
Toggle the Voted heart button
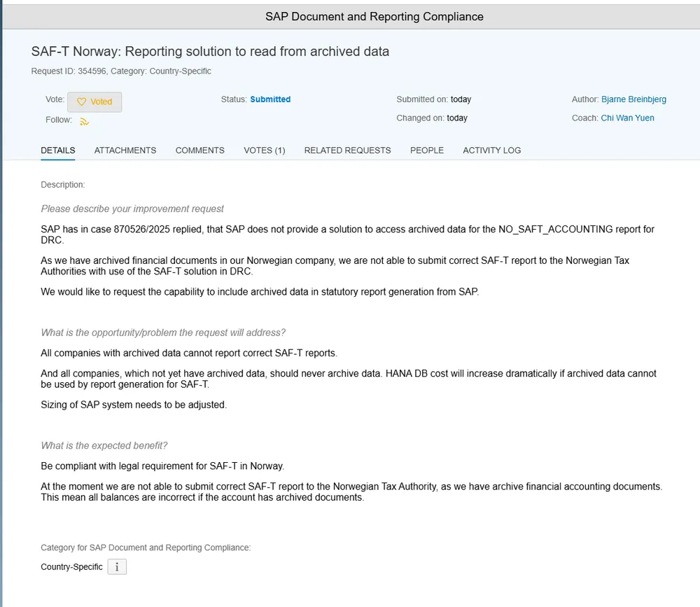point(94,102)
